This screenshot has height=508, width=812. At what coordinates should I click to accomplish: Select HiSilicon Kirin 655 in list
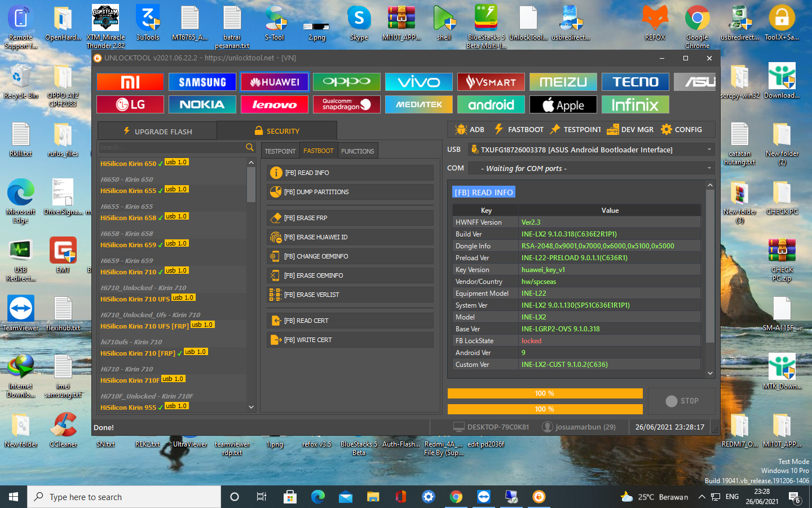click(173, 190)
